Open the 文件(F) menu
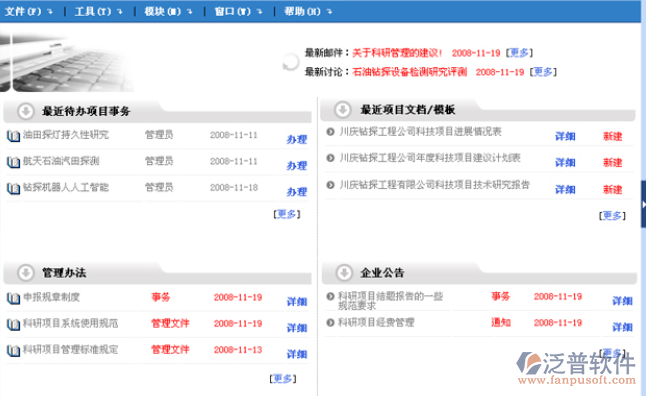 click(28, 12)
